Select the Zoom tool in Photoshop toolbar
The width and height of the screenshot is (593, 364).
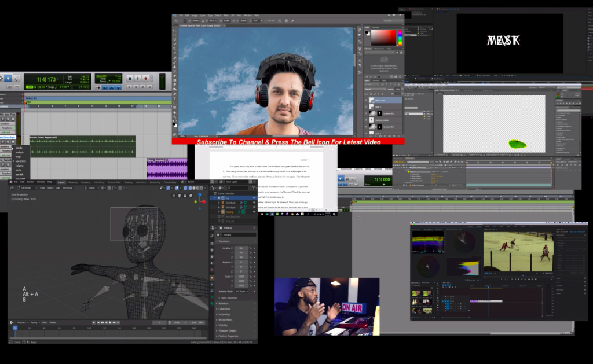point(175,116)
